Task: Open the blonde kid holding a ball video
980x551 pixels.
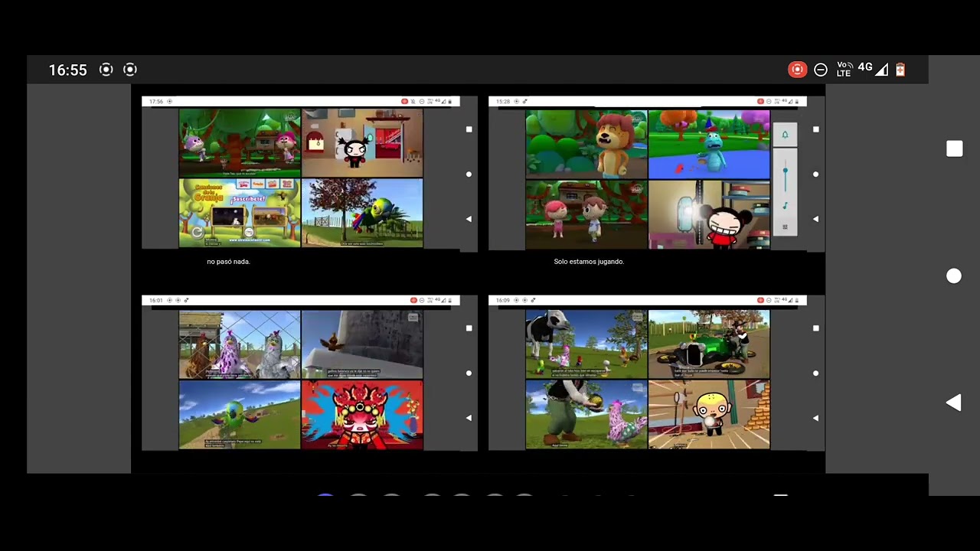Action: coord(709,415)
